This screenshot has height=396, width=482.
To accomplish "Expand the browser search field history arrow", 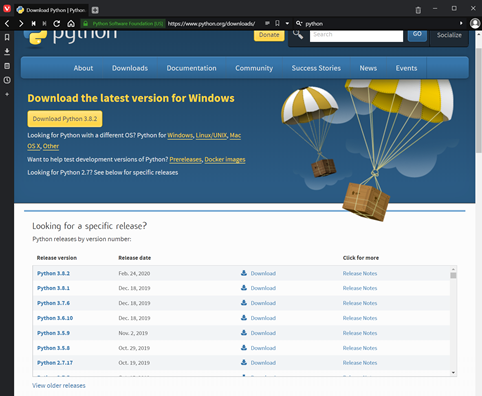I will pyautogui.click(x=461, y=23).
